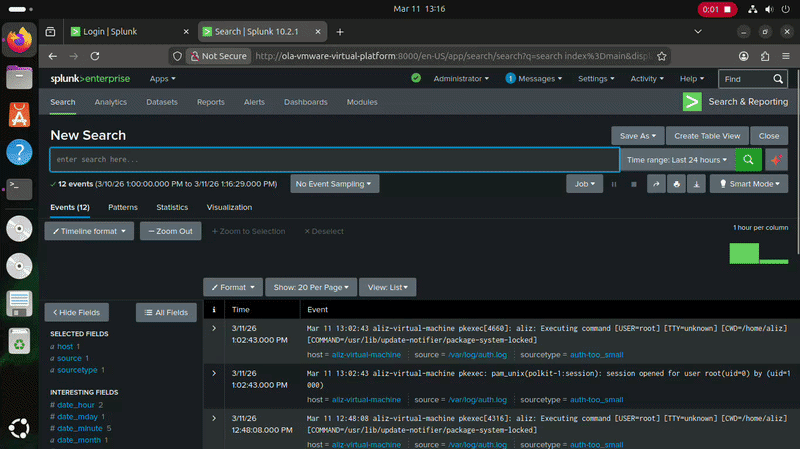
Task: Click the splunk>enterprise logo
Action: (x=90, y=79)
